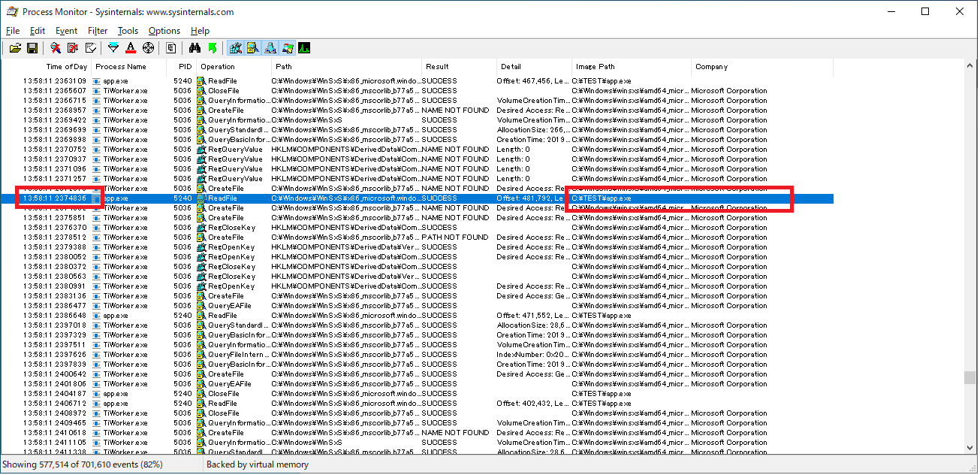Click the process icon in the 13:58:11.2363109 row

(97, 80)
